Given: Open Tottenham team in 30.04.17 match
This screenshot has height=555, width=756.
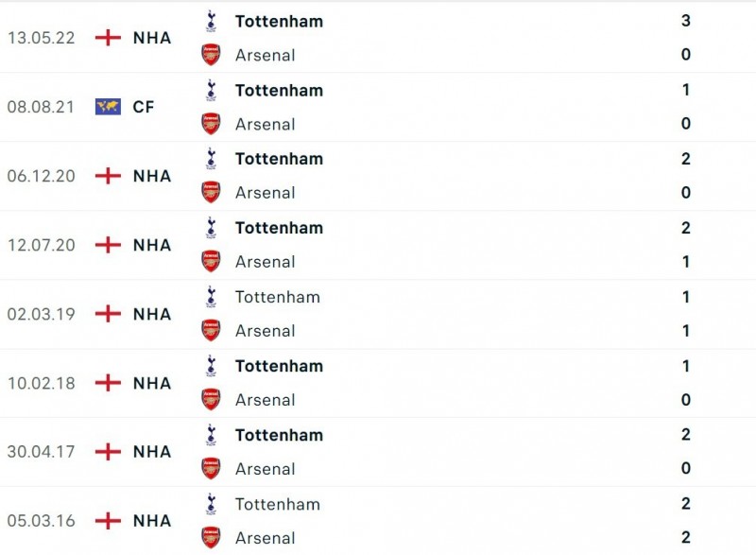Looking at the screenshot, I should pyautogui.click(x=279, y=435).
